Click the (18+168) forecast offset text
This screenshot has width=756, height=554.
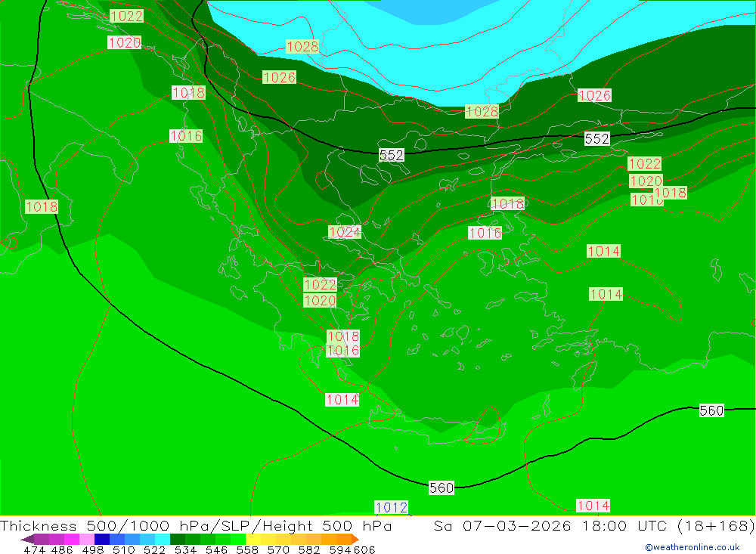pyautogui.click(x=716, y=525)
